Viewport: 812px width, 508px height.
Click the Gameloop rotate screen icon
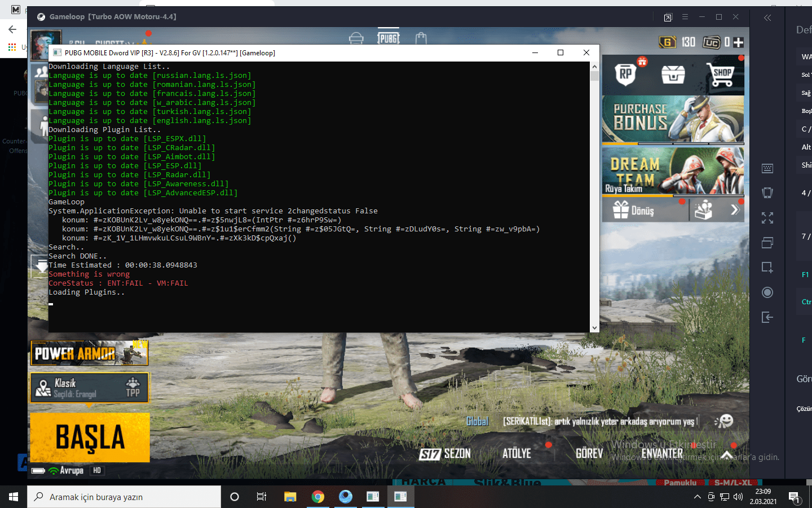pos(767,192)
